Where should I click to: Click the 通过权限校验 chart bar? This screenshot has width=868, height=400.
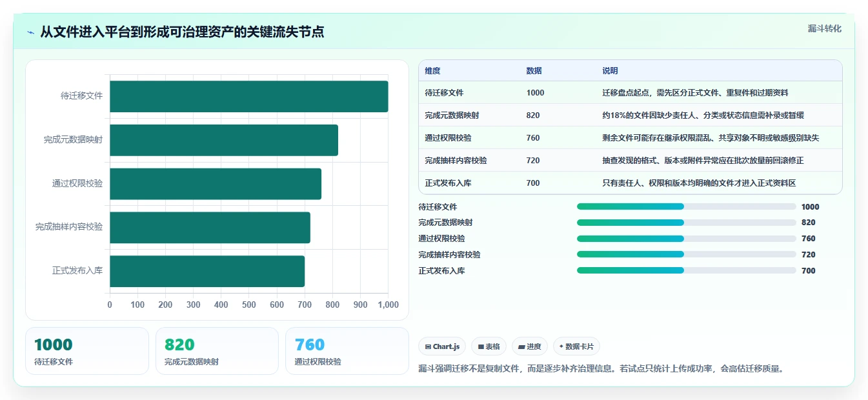click(216, 184)
